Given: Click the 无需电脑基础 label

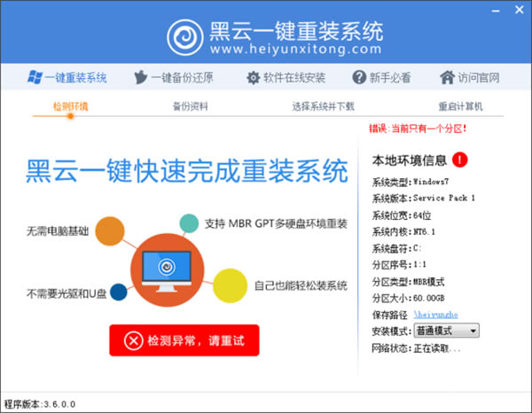Looking at the screenshot, I should [x=58, y=231].
